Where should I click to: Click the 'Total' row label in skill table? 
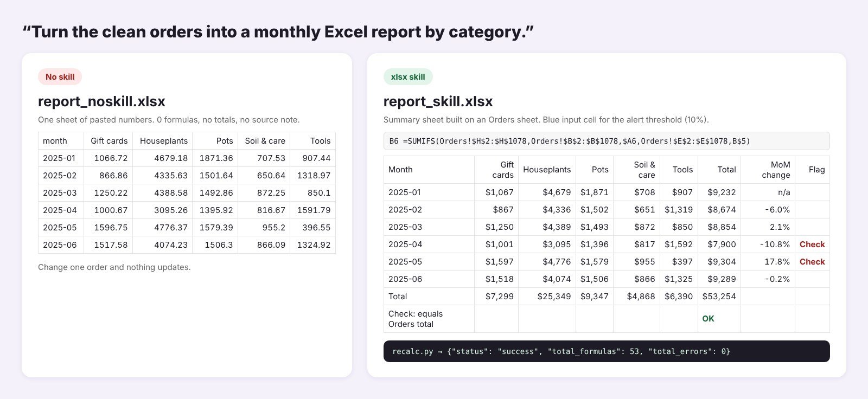(429, 297)
